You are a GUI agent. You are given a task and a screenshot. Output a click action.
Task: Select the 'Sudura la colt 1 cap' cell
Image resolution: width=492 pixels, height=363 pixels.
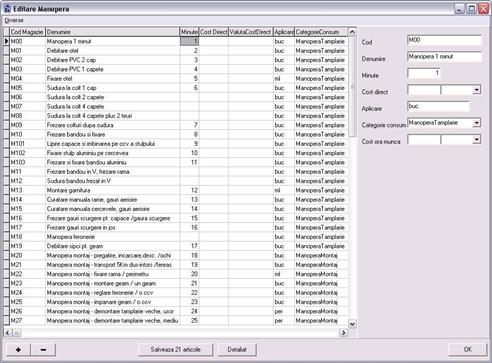point(112,88)
